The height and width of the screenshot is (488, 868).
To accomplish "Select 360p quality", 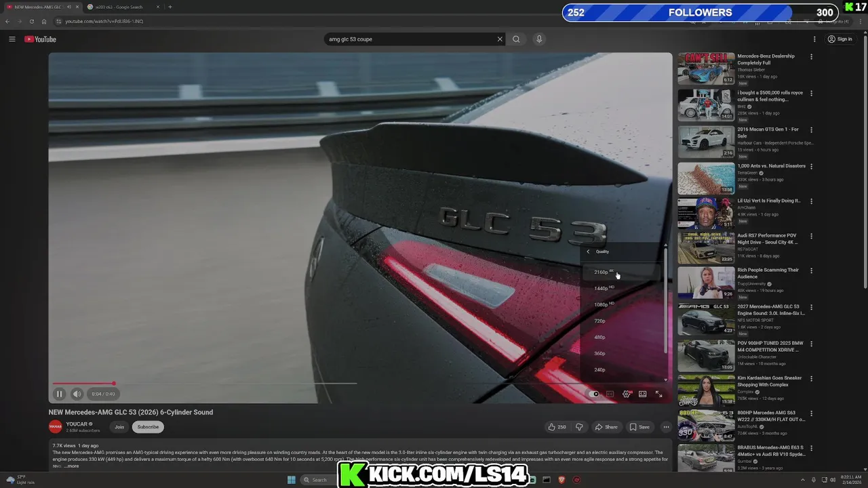I will coord(620,353).
